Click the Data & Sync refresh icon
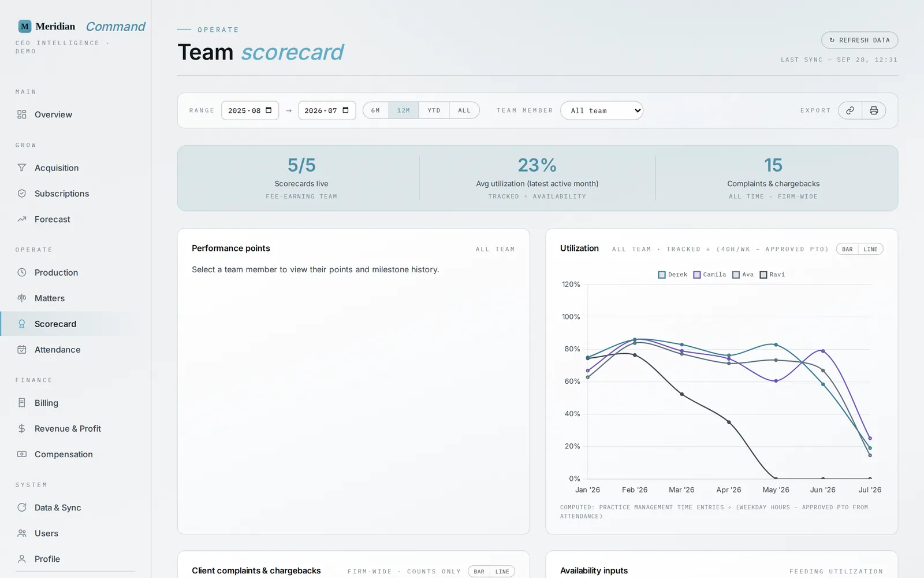The image size is (924, 578). 22,507
